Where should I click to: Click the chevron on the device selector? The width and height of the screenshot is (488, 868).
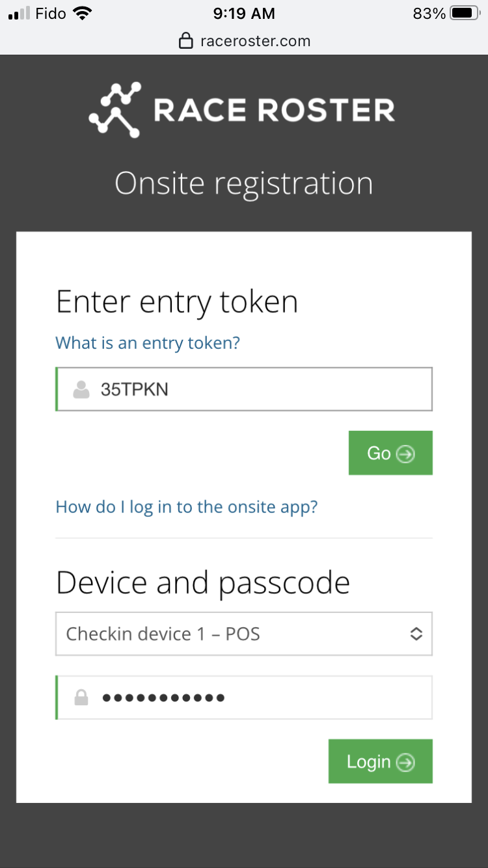click(x=416, y=634)
